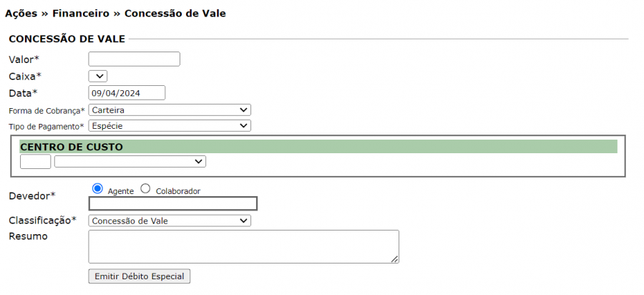Select the Agente radio button
Viewport: 644px width, 295px height.
click(x=98, y=188)
